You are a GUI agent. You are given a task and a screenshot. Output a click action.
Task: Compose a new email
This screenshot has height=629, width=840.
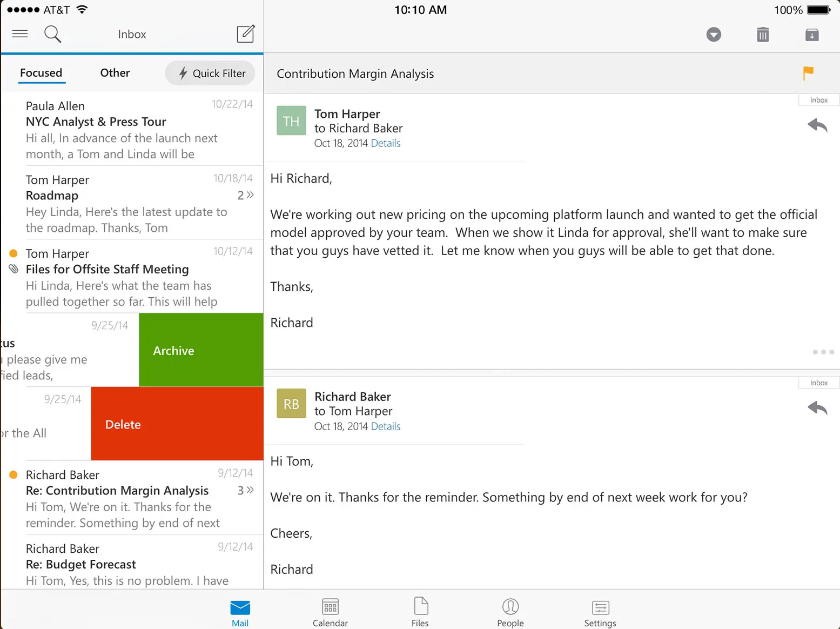[246, 34]
